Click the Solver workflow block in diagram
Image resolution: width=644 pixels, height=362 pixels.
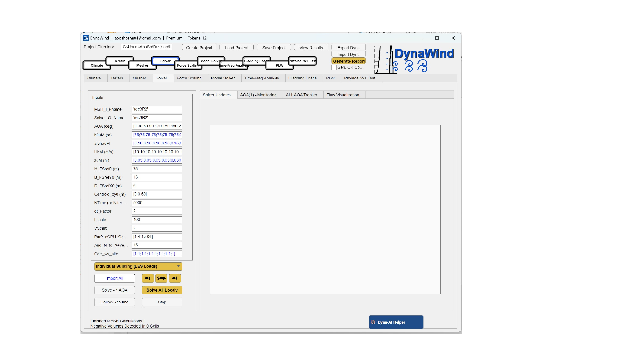[165, 61]
